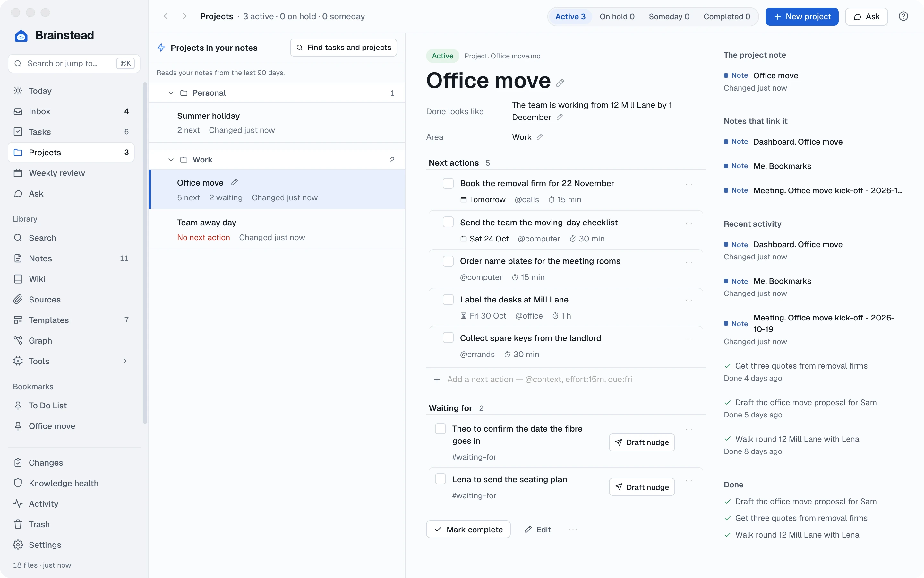Switch to the Active 3 tab
Viewport: 924px width, 578px height.
point(570,16)
